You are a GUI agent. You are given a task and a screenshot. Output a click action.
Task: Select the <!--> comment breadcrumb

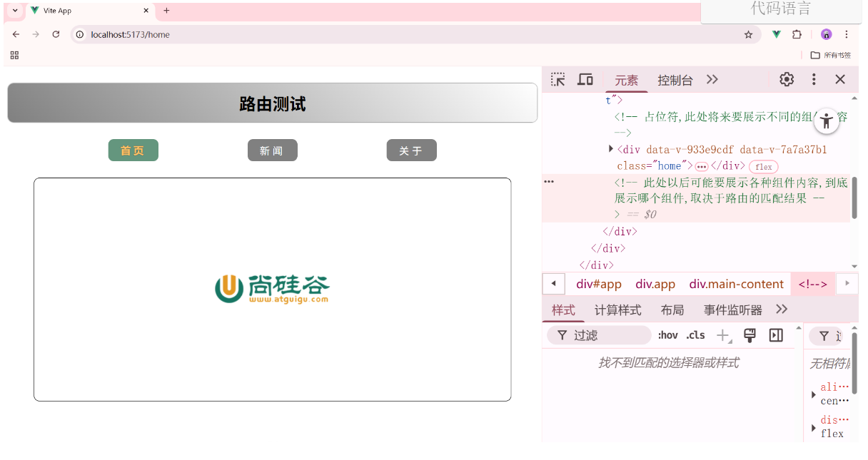click(x=812, y=284)
